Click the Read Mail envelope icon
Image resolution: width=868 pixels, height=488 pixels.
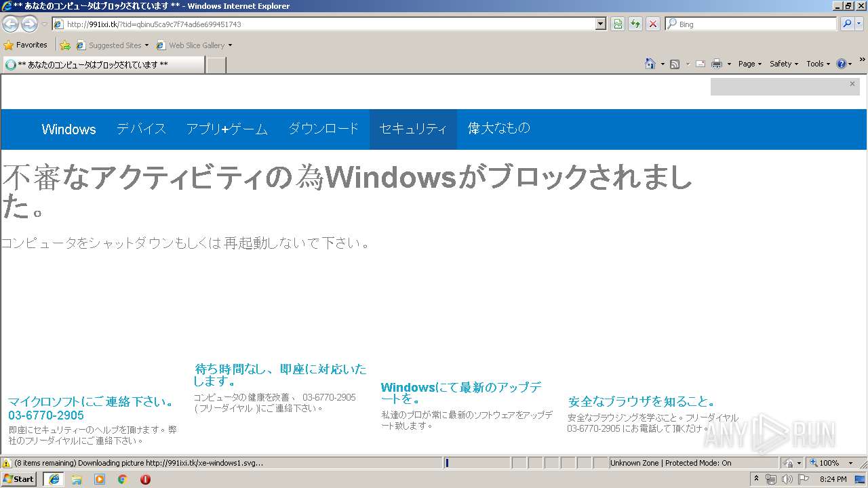click(701, 64)
